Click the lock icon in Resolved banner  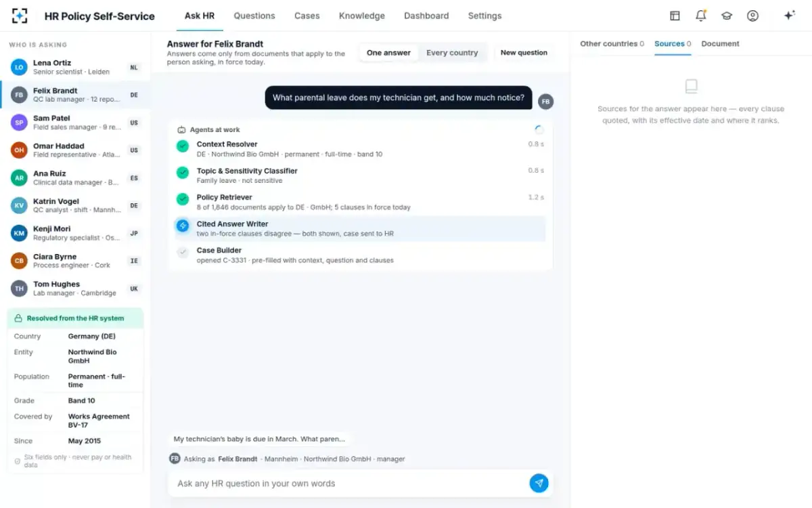pos(19,318)
